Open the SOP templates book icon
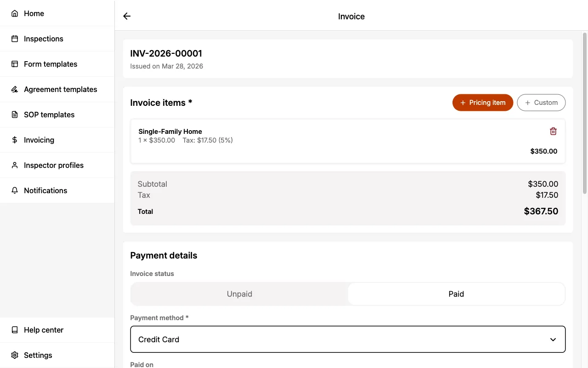The image size is (588, 368). [x=14, y=115]
